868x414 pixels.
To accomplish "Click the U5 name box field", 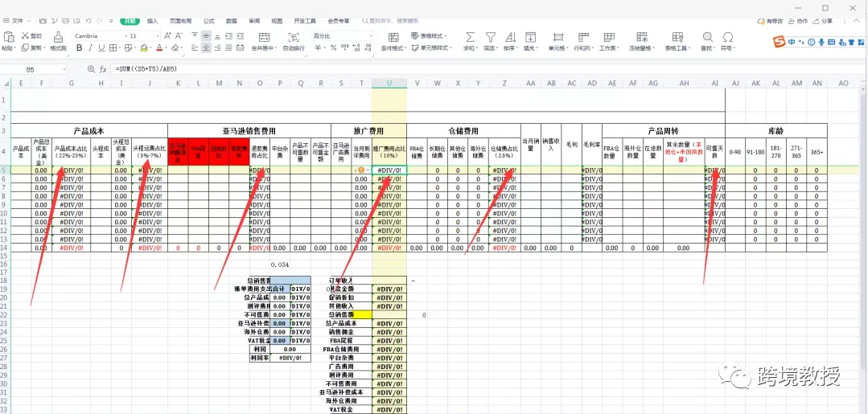I will pyautogui.click(x=35, y=69).
